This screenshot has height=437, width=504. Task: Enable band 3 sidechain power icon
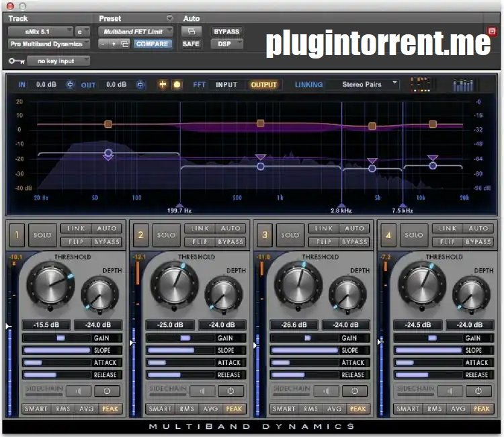tap(355, 391)
